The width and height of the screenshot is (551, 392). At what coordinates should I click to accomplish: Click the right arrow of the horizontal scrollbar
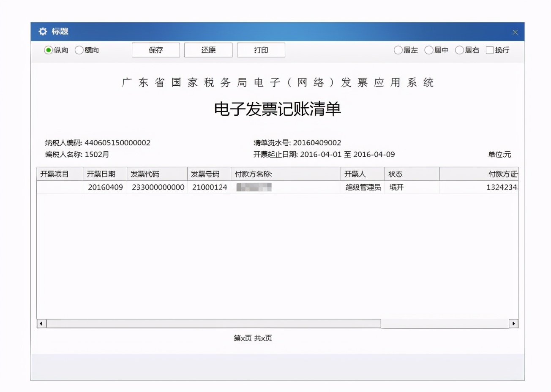point(514,323)
